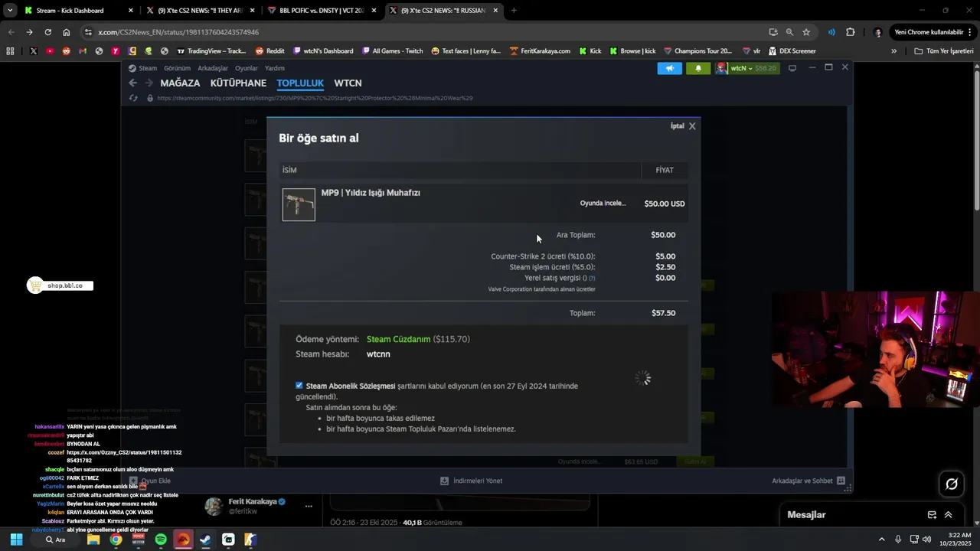Open the MAĞAZA tab in Steam
980x551 pixels.
coord(180,83)
